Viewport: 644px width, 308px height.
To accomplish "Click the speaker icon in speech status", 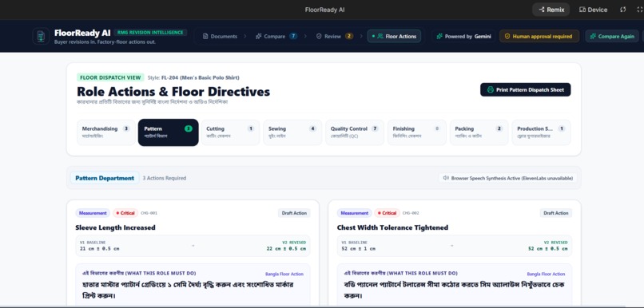I will (x=446, y=178).
